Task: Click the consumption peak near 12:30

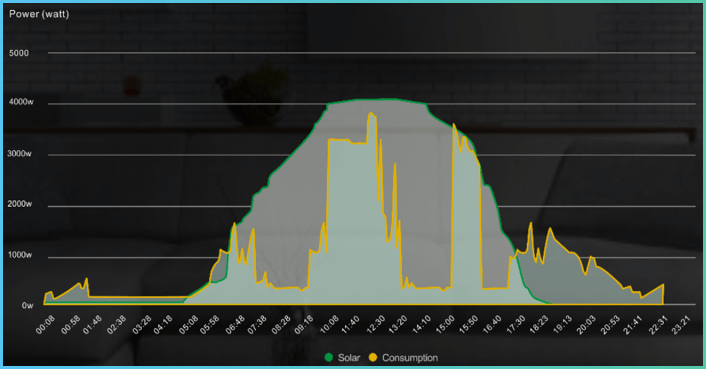Action: click(371, 114)
